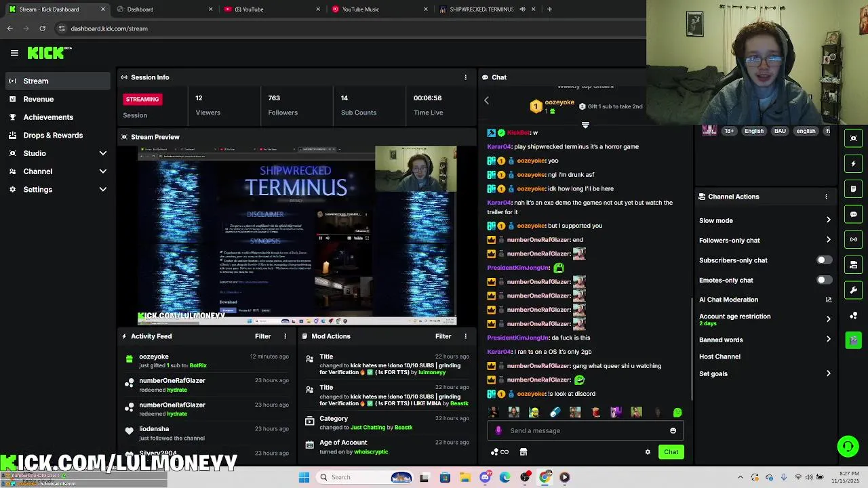Open Set goals options arrow
Viewport: 868px width, 488px height.
coord(828,373)
